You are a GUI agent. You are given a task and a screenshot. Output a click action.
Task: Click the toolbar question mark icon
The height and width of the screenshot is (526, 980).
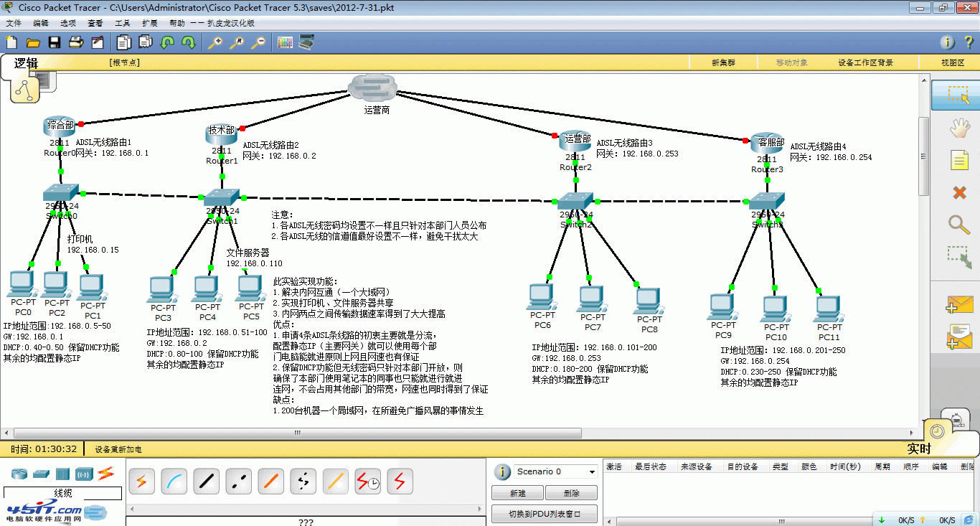click(x=968, y=42)
